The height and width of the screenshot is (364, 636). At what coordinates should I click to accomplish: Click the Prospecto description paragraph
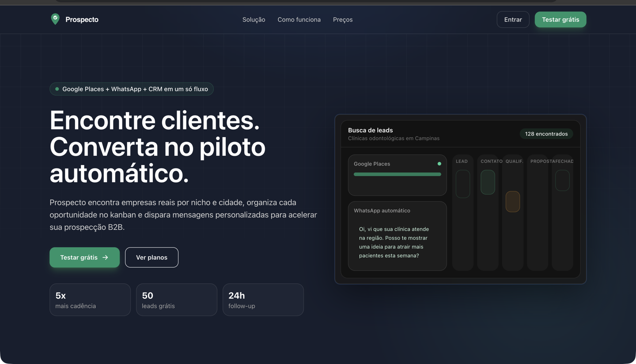click(183, 215)
